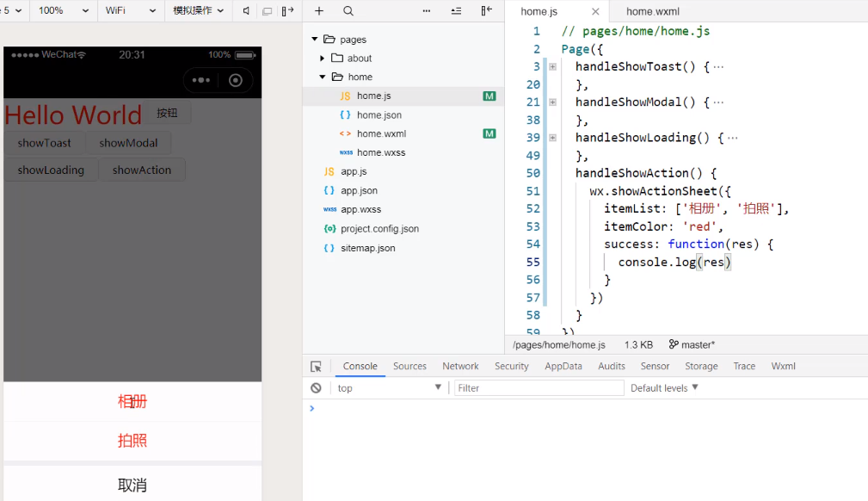The image size is (868, 501).
Task: Expand the folded handleShowToast code block
Action: tap(552, 66)
